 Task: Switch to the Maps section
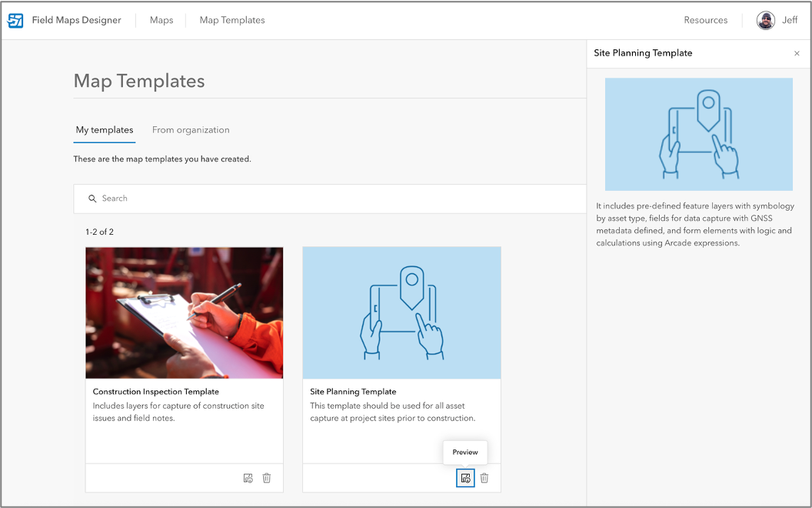pyautogui.click(x=161, y=20)
